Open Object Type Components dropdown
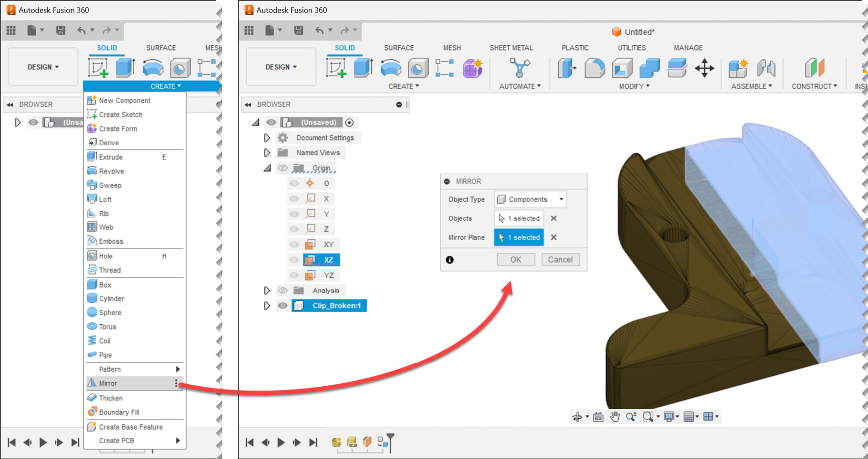The width and height of the screenshot is (868, 459). point(530,199)
